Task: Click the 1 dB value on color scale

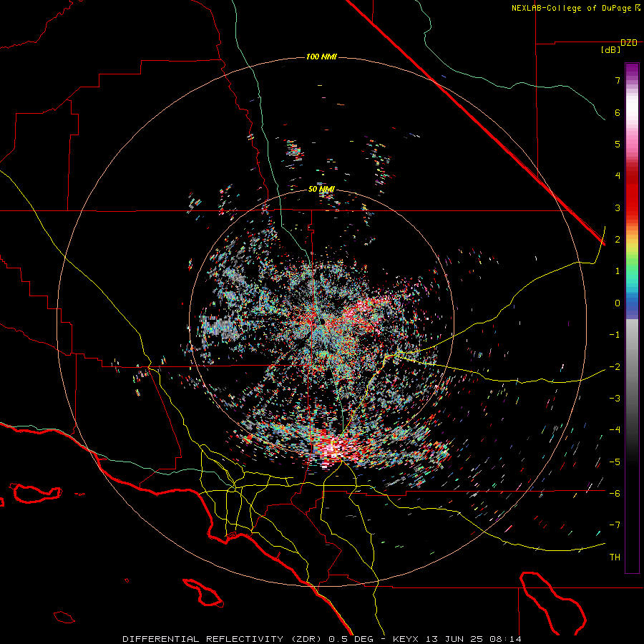Action: point(618,271)
